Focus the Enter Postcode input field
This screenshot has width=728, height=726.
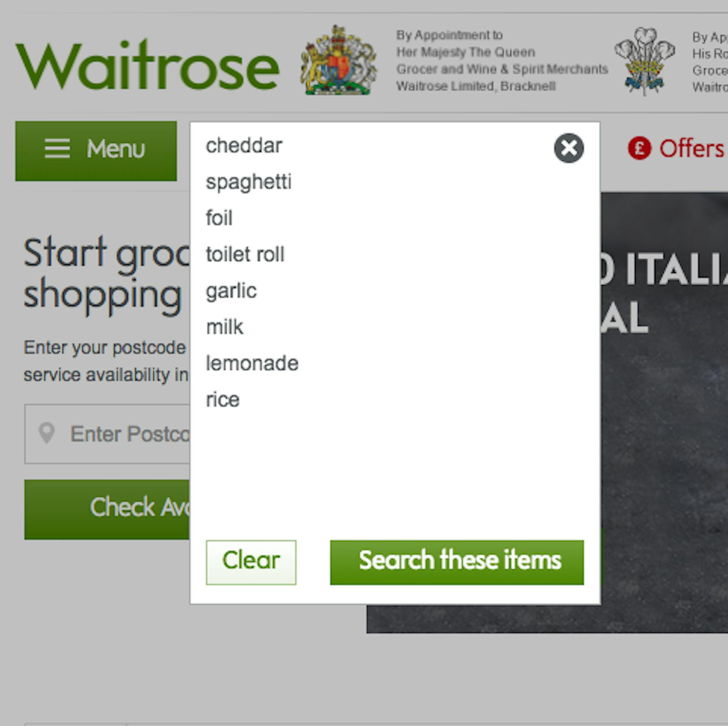[107, 434]
